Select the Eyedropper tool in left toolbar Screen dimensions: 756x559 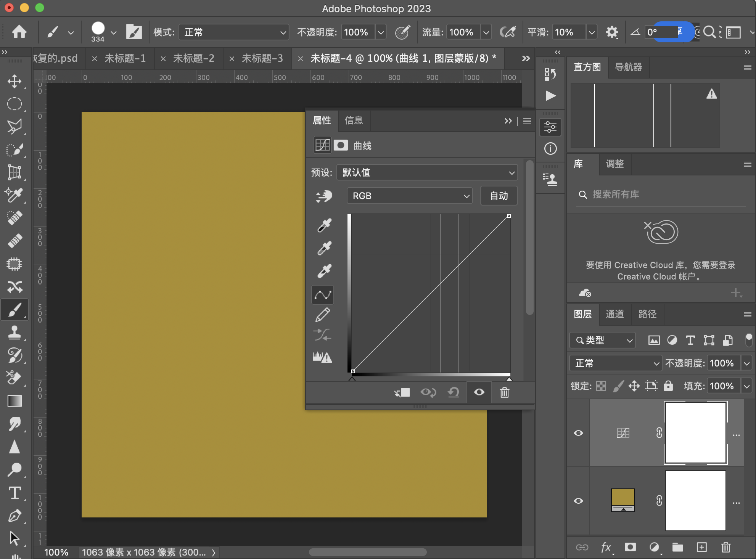point(14,195)
